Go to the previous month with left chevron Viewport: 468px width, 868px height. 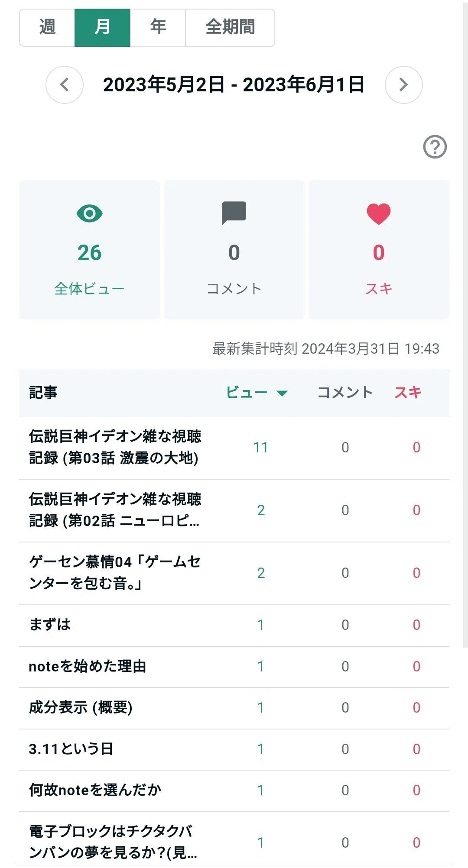click(65, 85)
